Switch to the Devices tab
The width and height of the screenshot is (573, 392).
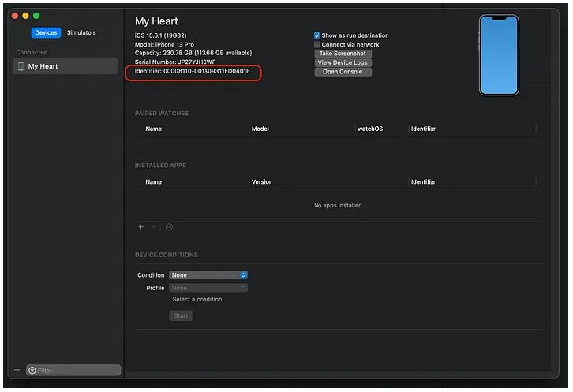coord(46,32)
